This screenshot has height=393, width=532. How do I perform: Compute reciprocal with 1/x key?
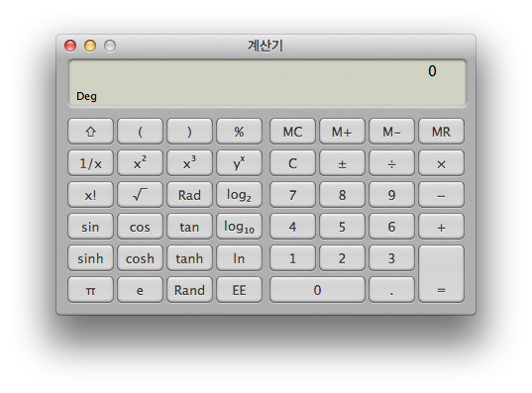pos(90,163)
